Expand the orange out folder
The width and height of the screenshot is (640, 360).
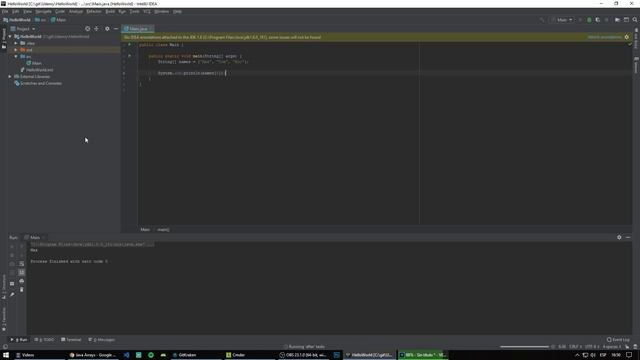pos(16,50)
